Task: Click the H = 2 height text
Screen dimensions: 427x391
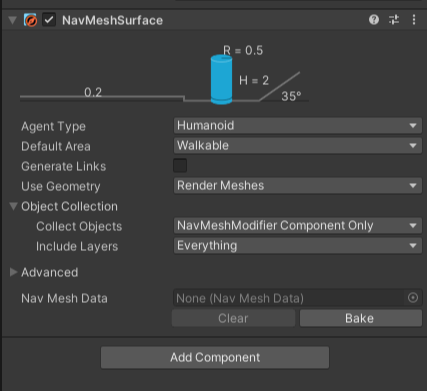Action: point(254,80)
